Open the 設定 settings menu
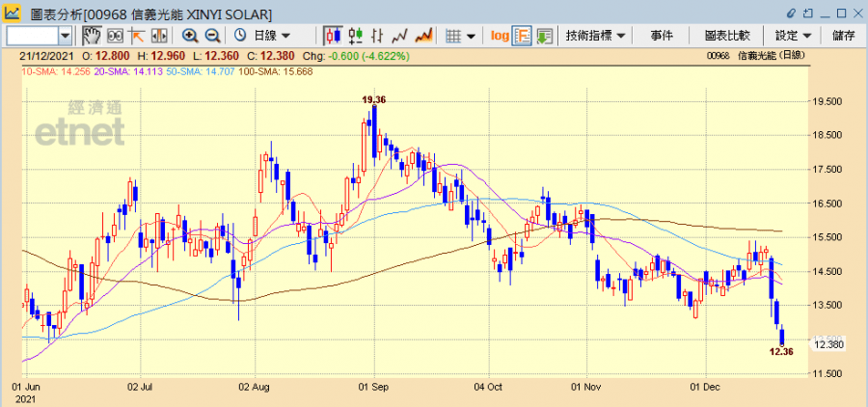 (793, 36)
